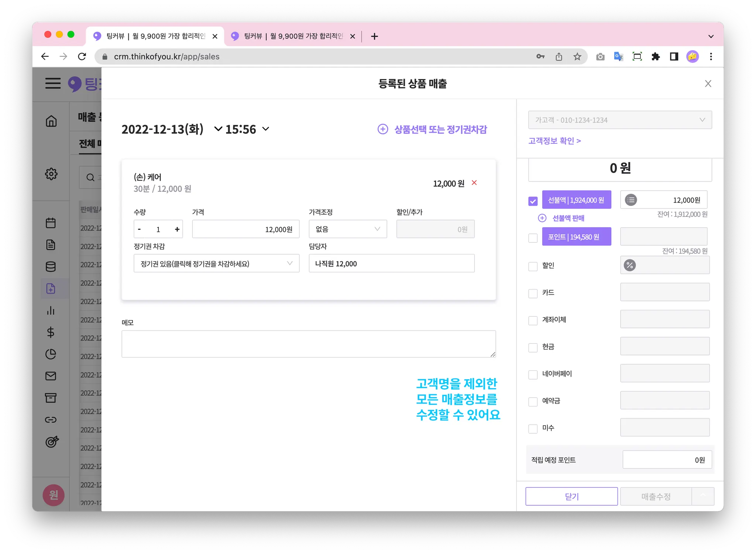Click the home icon in the sidebar

click(51, 121)
